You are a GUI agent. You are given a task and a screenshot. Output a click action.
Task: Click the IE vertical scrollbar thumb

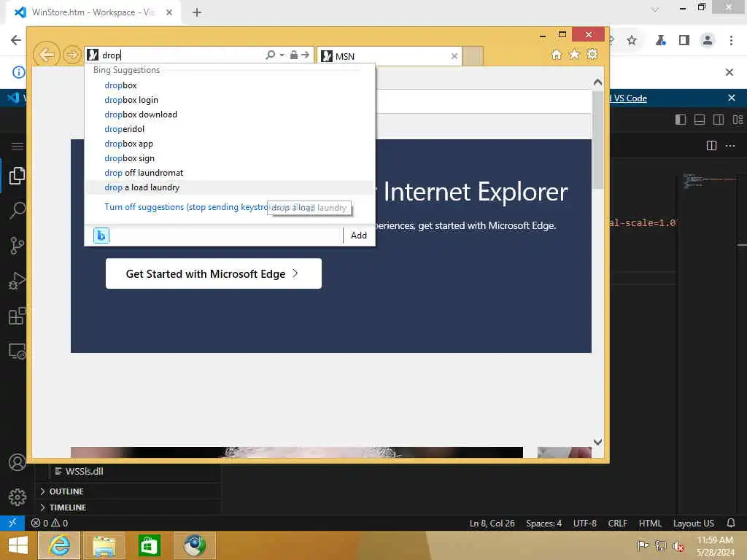click(597, 139)
